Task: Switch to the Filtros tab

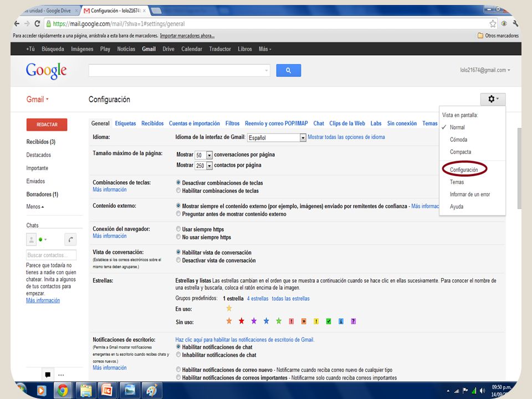Action: (232, 123)
